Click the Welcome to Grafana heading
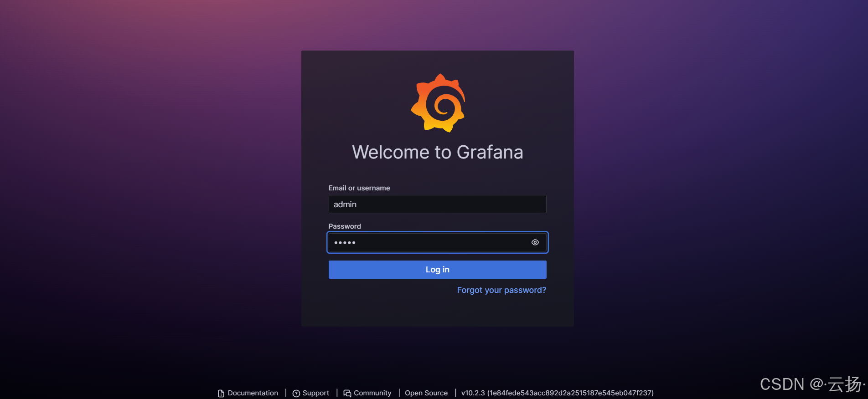 438,152
